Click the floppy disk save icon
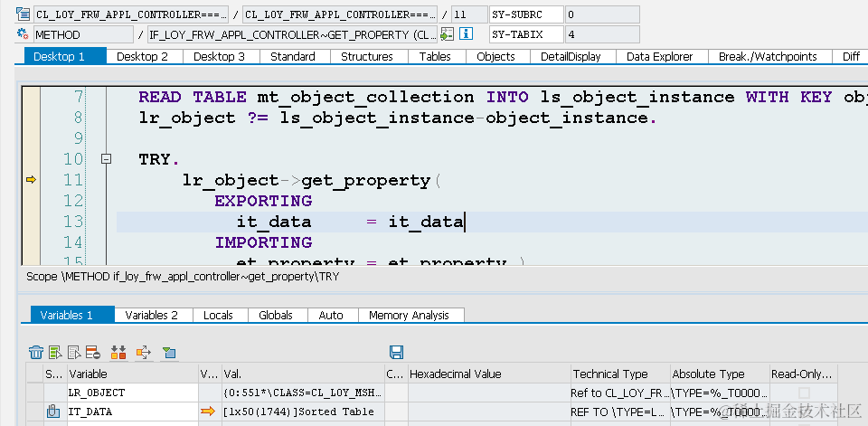868x426 pixels. (x=396, y=352)
